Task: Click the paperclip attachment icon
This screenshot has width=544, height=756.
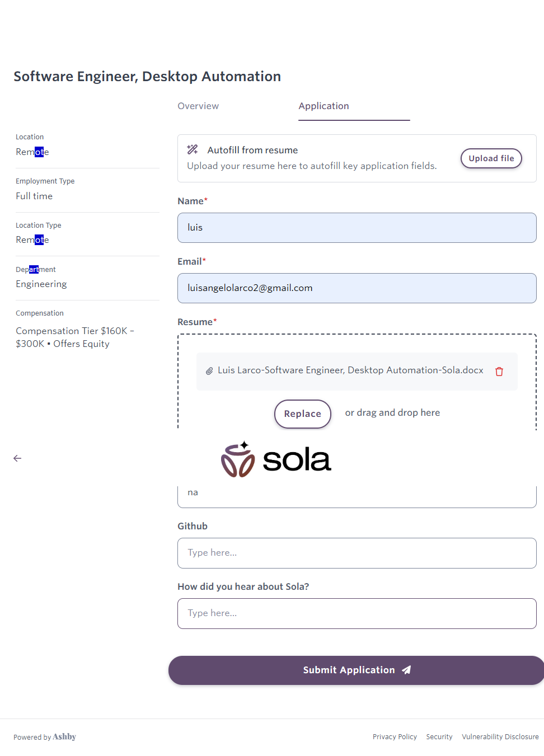Action: click(209, 371)
